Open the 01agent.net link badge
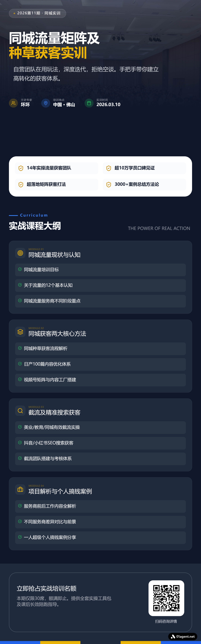The image size is (201, 644). (183, 636)
